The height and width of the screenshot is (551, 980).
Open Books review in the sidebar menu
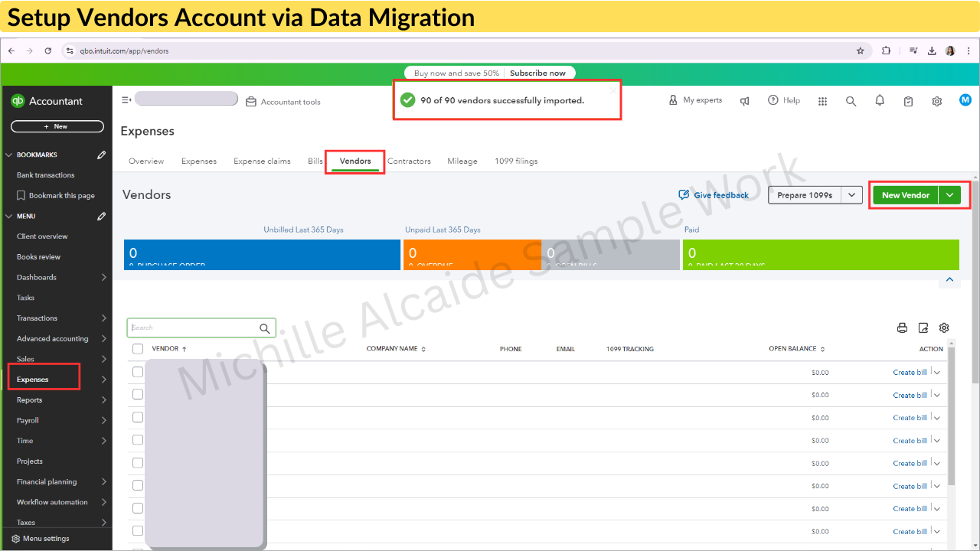[38, 257]
